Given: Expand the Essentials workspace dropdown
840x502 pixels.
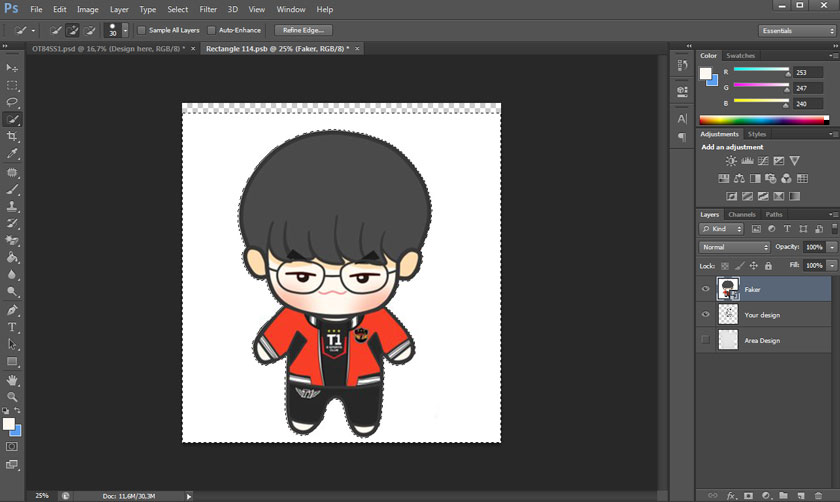Looking at the screenshot, I should click(796, 31).
